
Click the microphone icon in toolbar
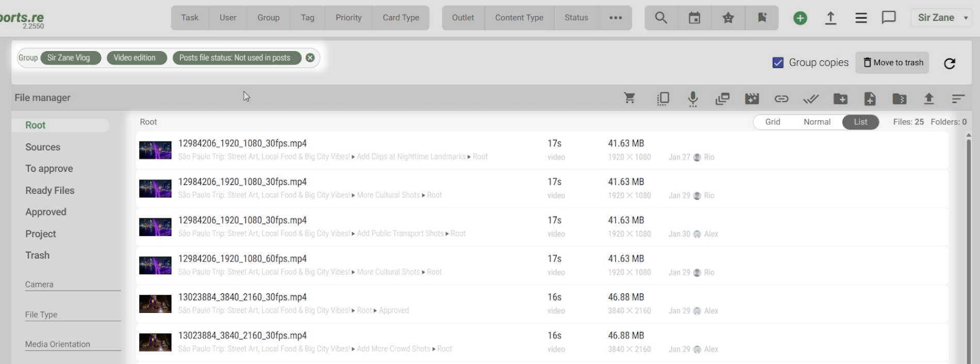point(693,98)
